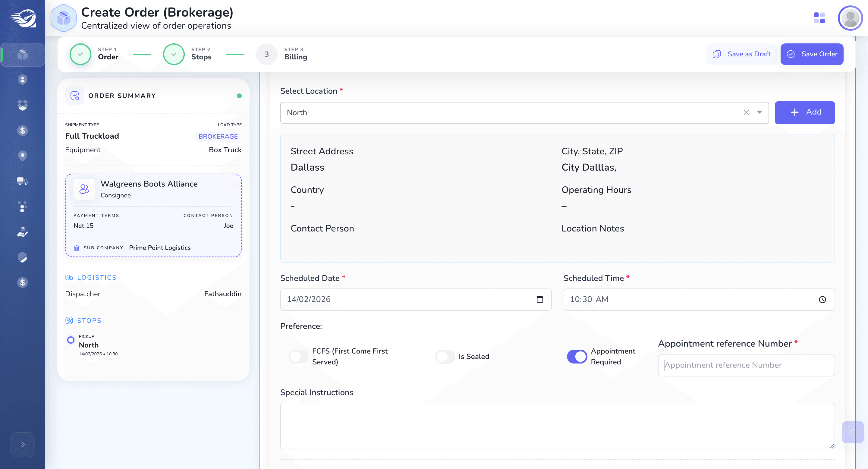Go to Step 1 Order
Viewport: 868px width, 469px height.
[x=94, y=54]
